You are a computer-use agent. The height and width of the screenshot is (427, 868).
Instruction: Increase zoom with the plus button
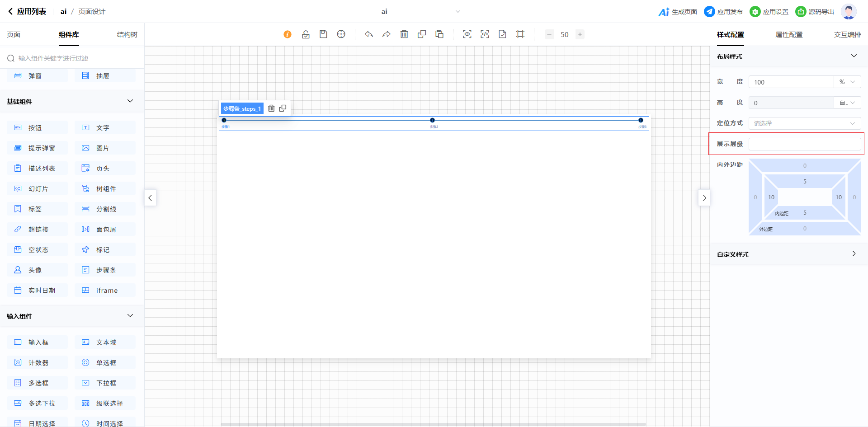(580, 34)
